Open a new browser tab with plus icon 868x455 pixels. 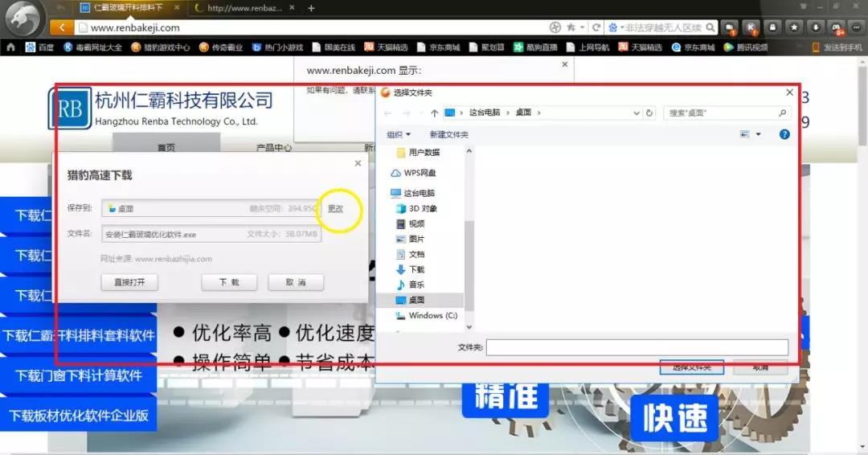(x=311, y=8)
